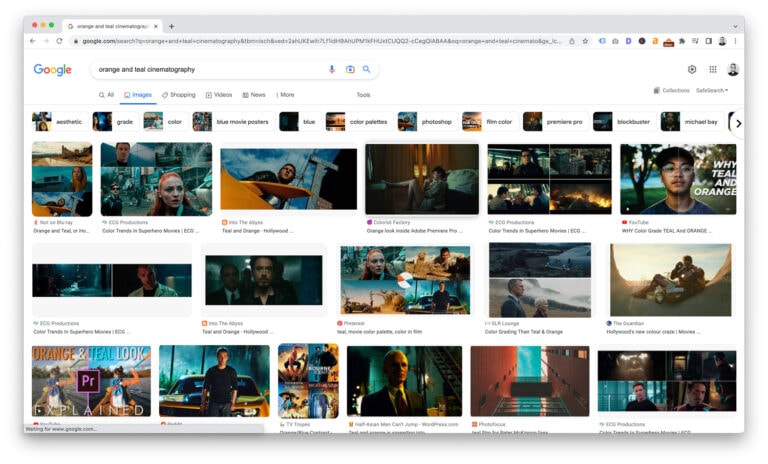The image size is (768, 464).
Task: Expand the SafeSearch dropdown
Action: click(712, 91)
